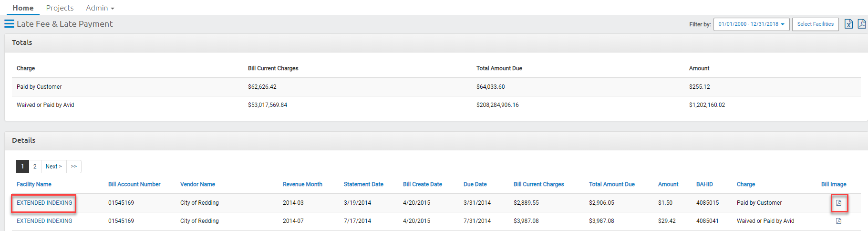Export report to Excel icon
Viewport: 868px width, 231px height.
(848, 24)
